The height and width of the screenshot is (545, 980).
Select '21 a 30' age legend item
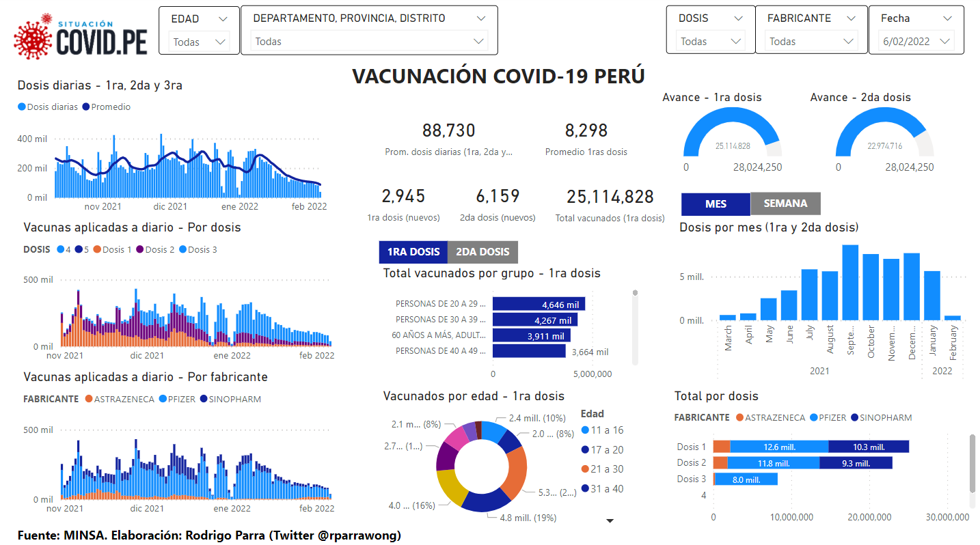601,469
